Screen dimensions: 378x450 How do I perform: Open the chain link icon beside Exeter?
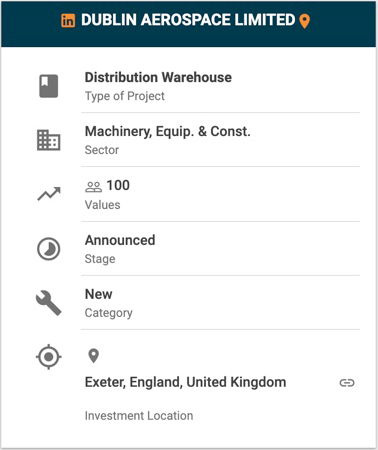coord(347,383)
